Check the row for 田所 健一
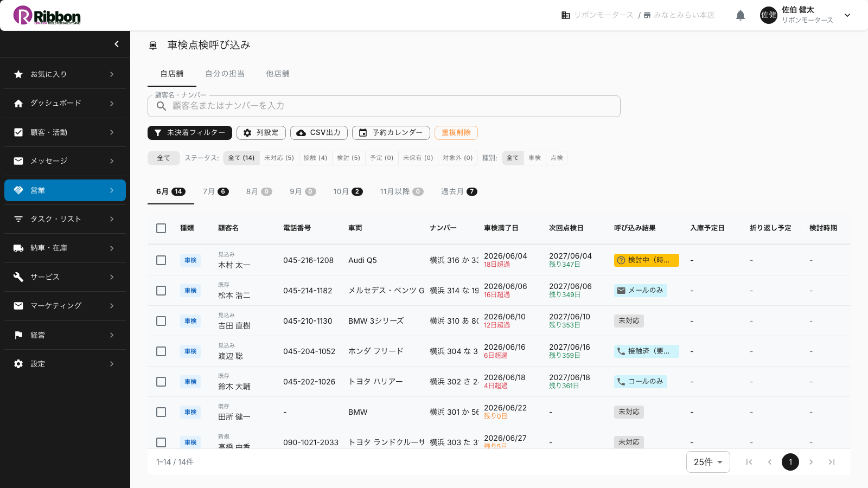Screen dimensions: 868x488 (161, 412)
